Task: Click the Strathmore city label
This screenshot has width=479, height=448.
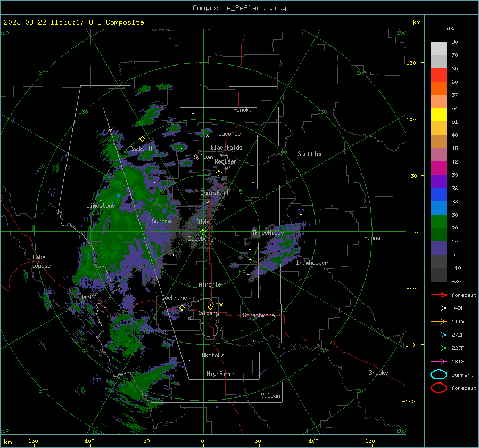Action: click(259, 315)
